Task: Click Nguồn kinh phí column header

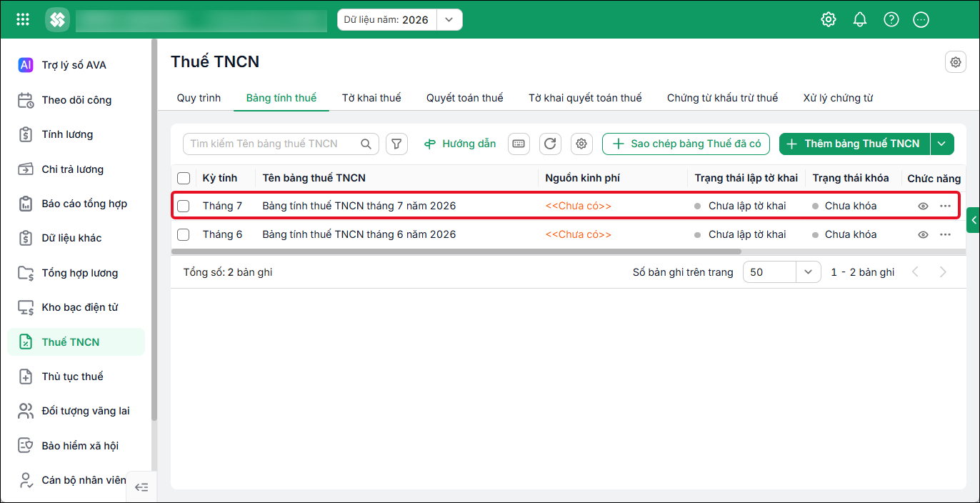Action: 582,178
